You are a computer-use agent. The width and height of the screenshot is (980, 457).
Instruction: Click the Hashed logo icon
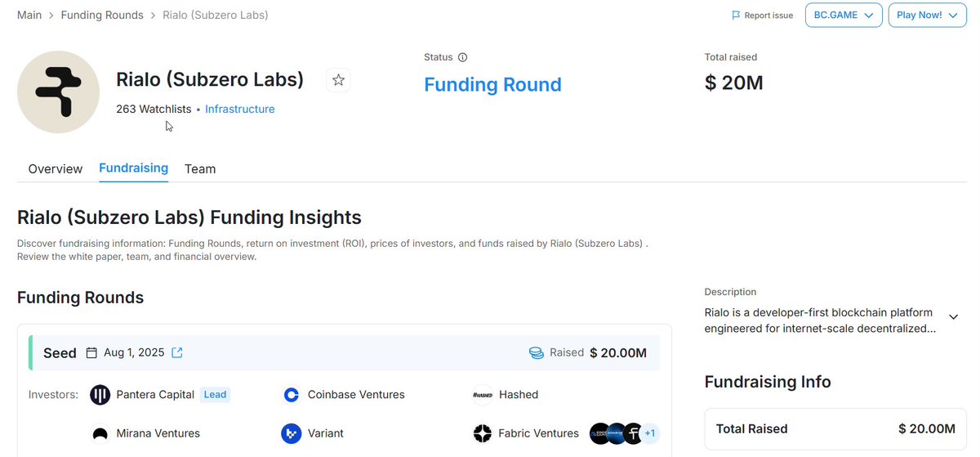pos(483,395)
